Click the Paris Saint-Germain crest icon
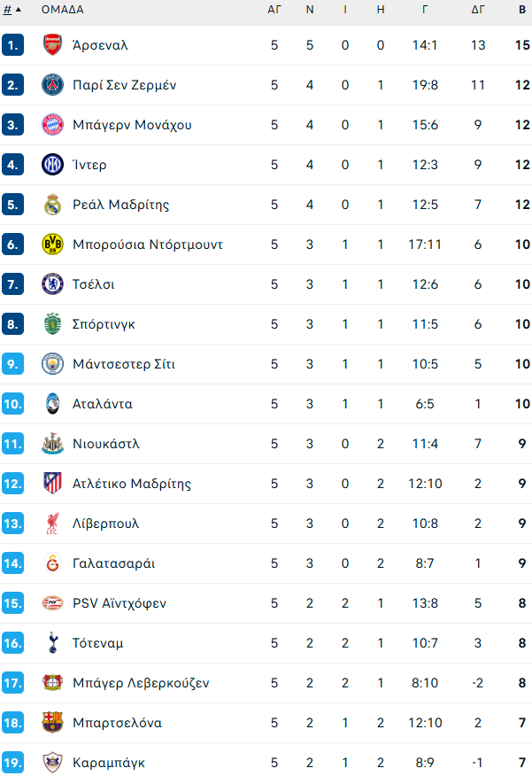The height and width of the screenshot is (776, 532). [52, 85]
